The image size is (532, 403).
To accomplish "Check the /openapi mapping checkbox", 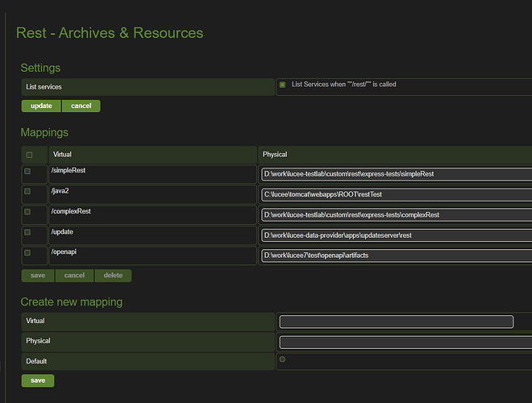I will 27,252.
